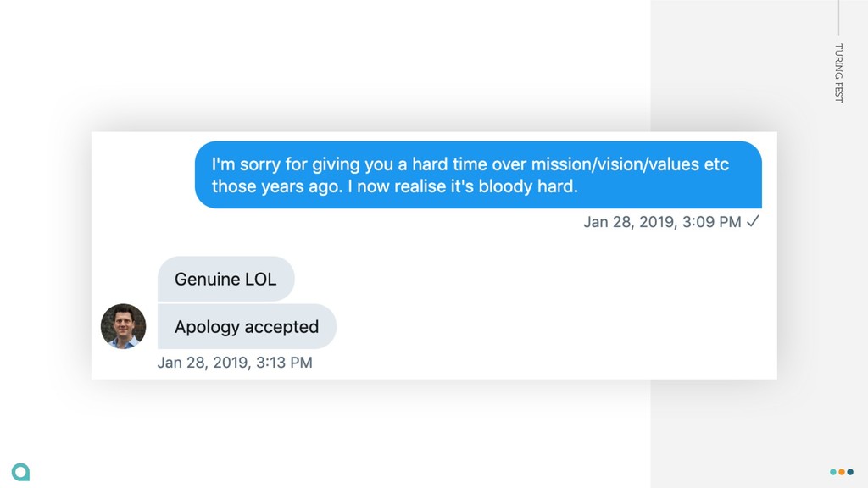Select the blue sent message bubble
868x488 pixels.
tap(478, 175)
